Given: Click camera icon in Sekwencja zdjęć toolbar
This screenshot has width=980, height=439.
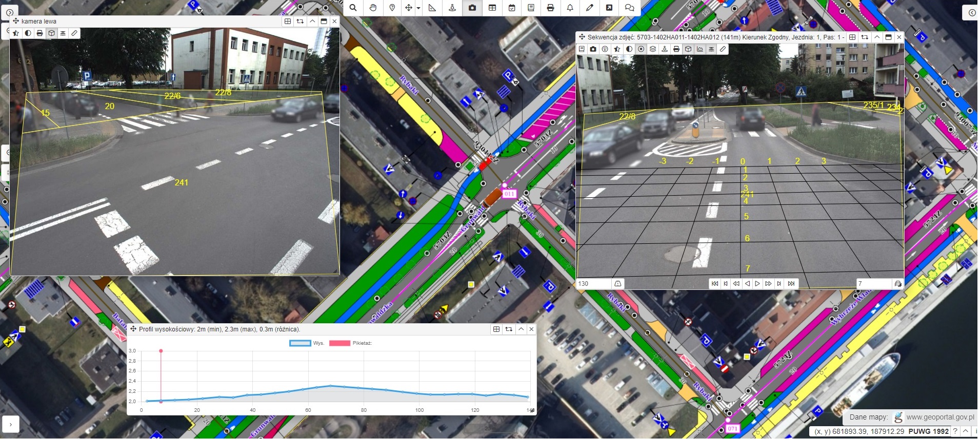Looking at the screenshot, I should [x=593, y=49].
